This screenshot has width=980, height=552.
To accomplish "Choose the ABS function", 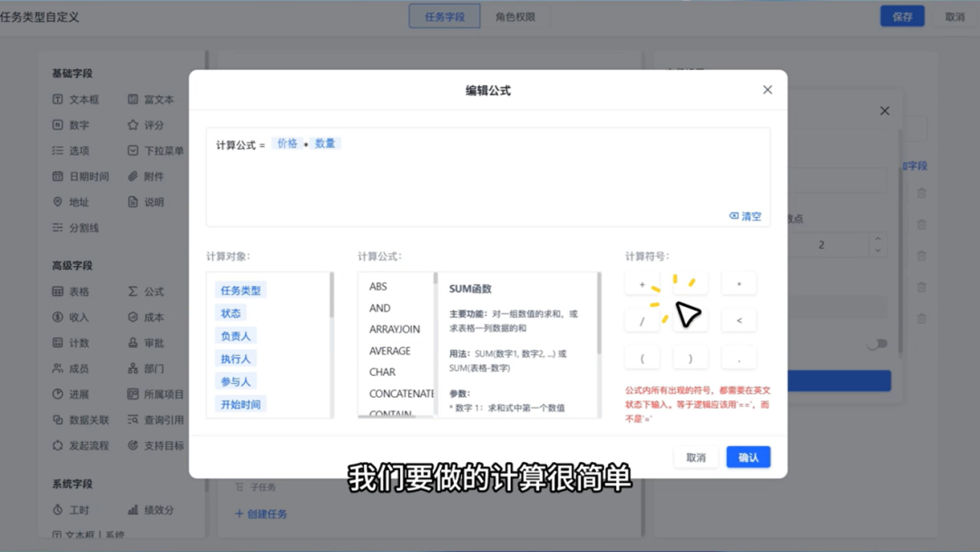I will coord(378,286).
